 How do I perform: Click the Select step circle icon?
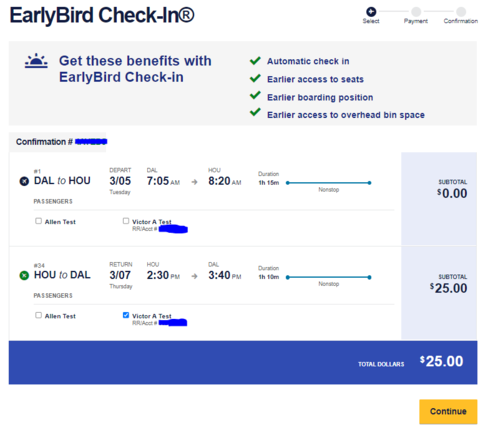371,12
